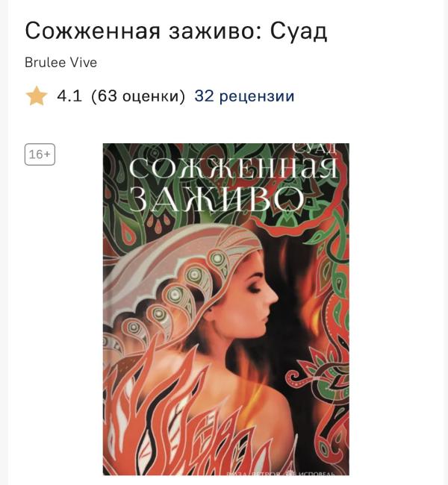
Task: Click the gold star rating icon
Action: click(37, 96)
